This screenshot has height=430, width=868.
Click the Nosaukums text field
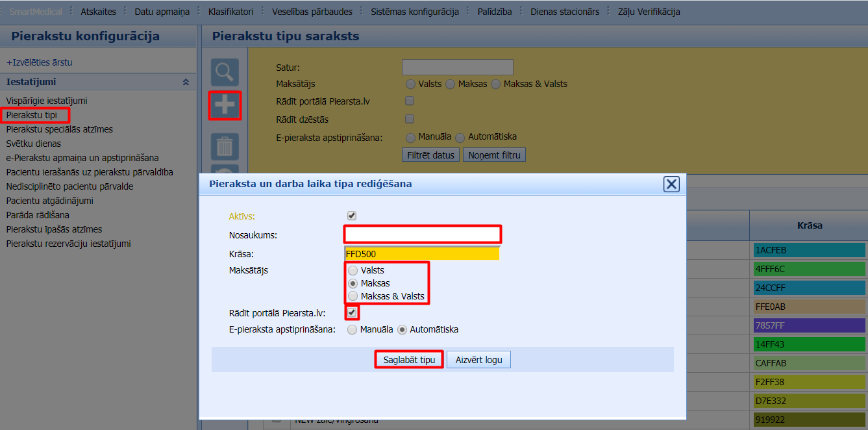click(x=423, y=234)
